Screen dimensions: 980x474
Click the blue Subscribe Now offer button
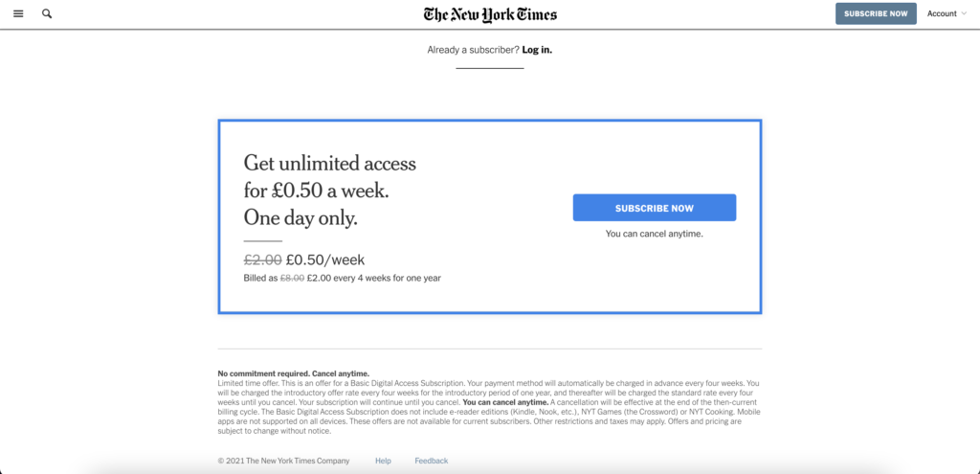coord(655,208)
